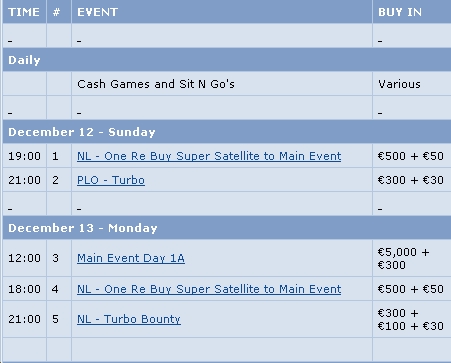Open the Main Event Day 1A link
Screen dimensions: 451x363
coord(131,258)
